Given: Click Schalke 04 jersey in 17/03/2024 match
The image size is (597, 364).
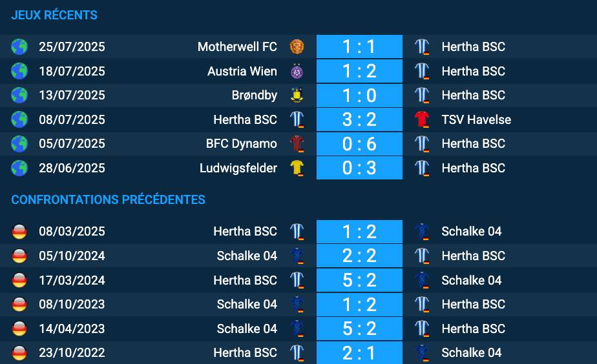Looking at the screenshot, I should coord(422,280).
